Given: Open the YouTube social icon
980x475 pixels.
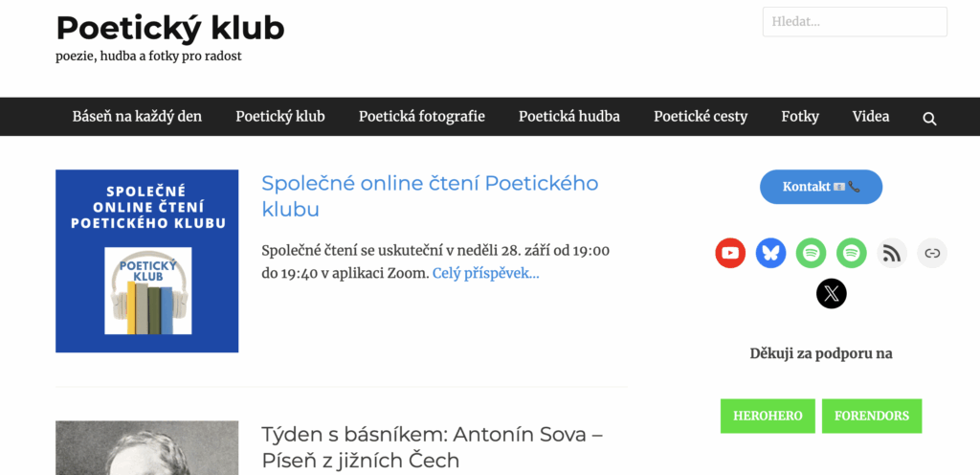Looking at the screenshot, I should coord(730,253).
